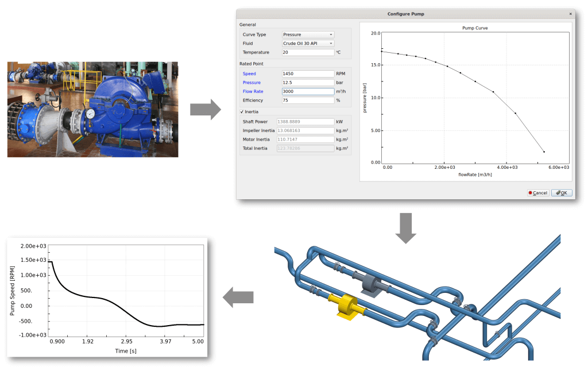This screenshot has height=367, width=588.
Task: Close the Configure Pump dialog via X
Action: pyautogui.click(x=570, y=14)
